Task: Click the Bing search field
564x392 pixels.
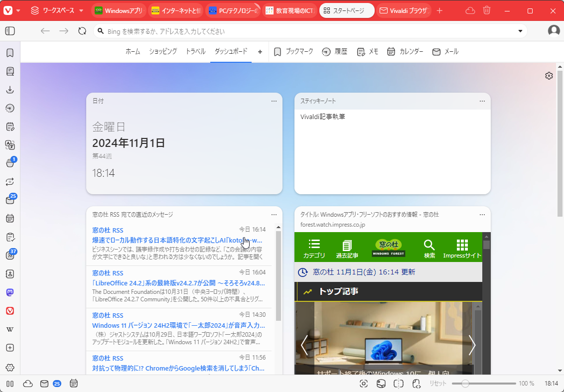Action: tap(199, 30)
